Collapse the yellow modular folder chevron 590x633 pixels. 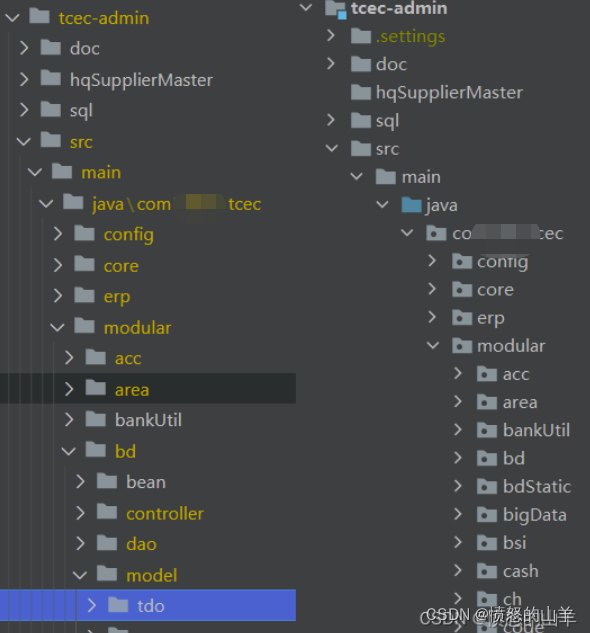point(58,327)
